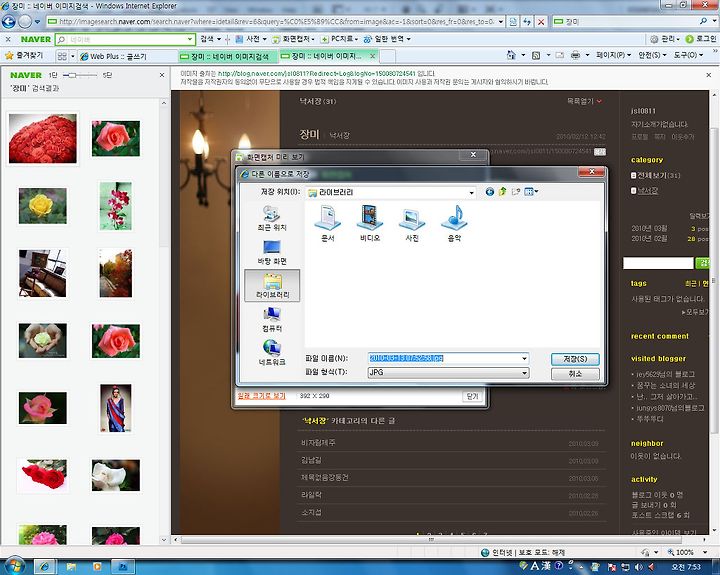The image size is (720, 575).
Task: Open the Home page icon
Action: tap(511, 55)
